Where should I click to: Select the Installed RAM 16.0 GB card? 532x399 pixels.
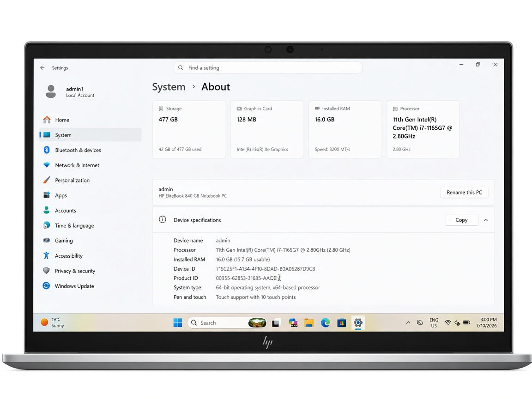[x=345, y=129]
